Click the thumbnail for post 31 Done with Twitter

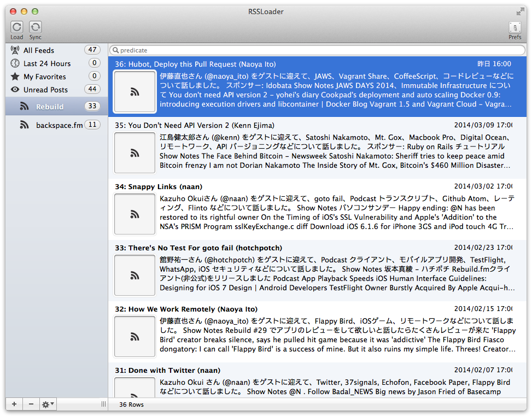click(135, 388)
